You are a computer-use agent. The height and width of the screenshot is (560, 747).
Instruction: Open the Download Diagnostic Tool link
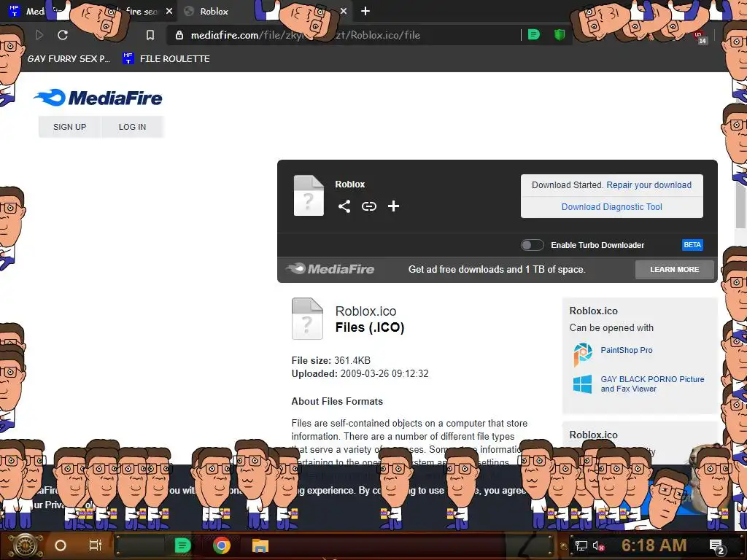click(x=612, y=206)
